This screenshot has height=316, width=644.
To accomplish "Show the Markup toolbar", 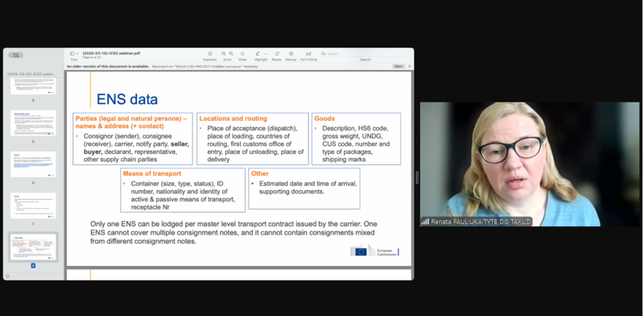I will click(x=291, y=54).
